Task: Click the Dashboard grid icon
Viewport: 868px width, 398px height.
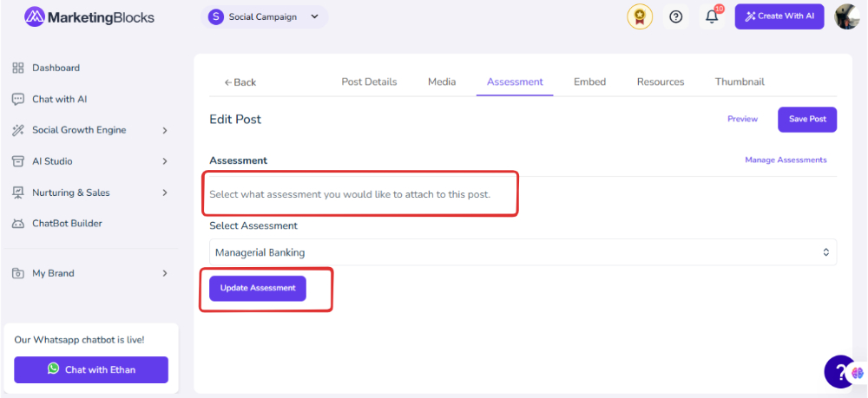Action: pyautogui.click(x=18, y=68)
